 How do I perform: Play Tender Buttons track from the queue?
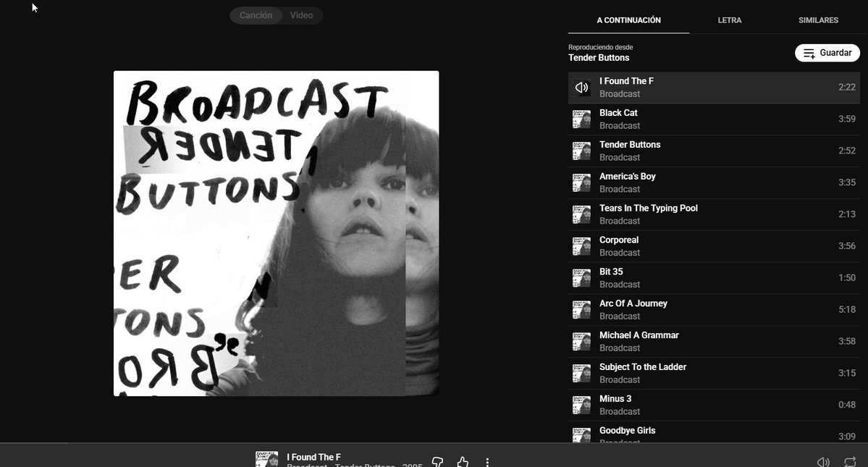[x=714, y=151]
